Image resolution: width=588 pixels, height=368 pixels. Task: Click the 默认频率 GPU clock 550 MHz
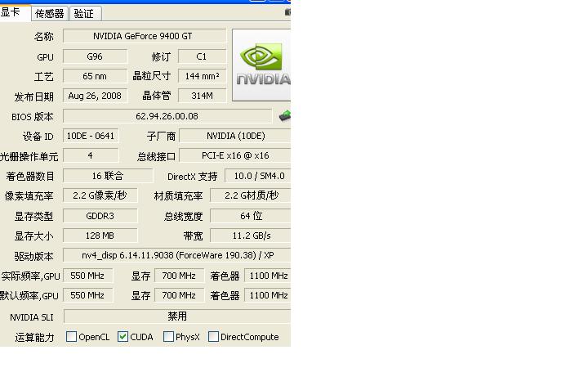tap(87, 295)
